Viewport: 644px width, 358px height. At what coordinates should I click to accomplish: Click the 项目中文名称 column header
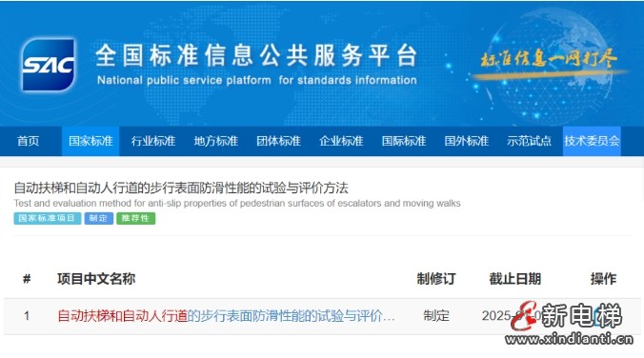(x=96, y=279)
